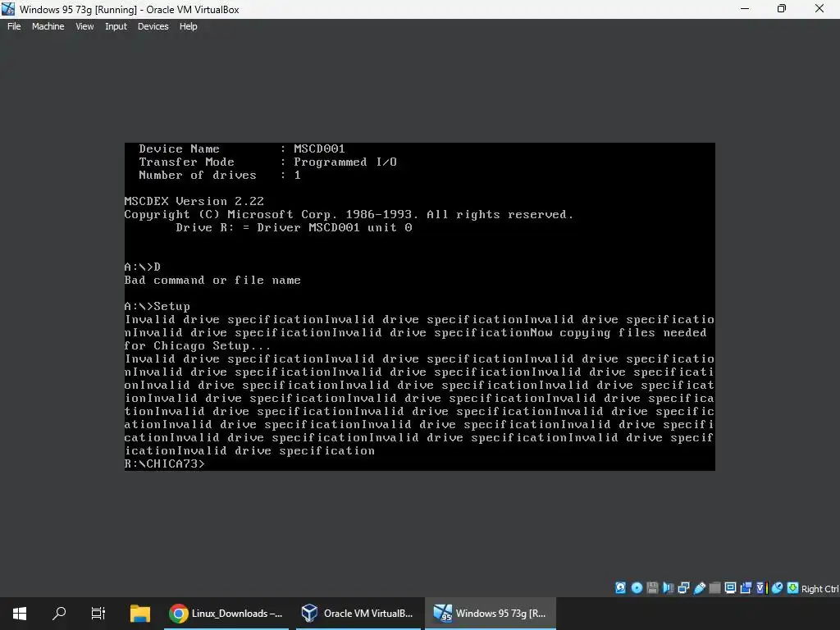Click the keyboard capture arrow icon

tap(793, 587)
